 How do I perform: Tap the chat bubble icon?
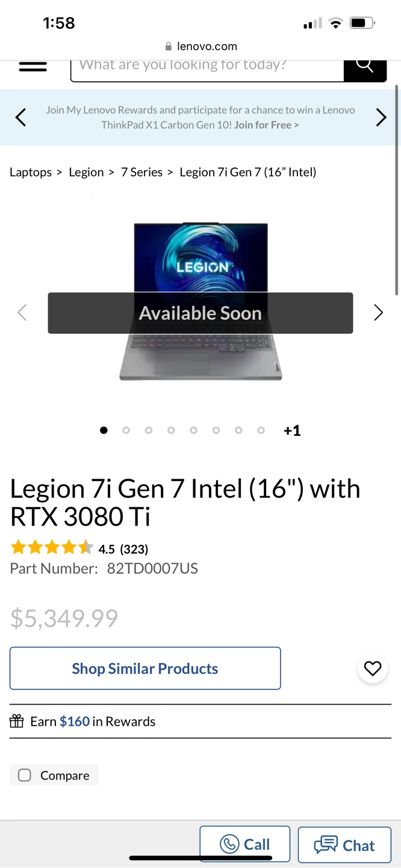click(326, 844)
